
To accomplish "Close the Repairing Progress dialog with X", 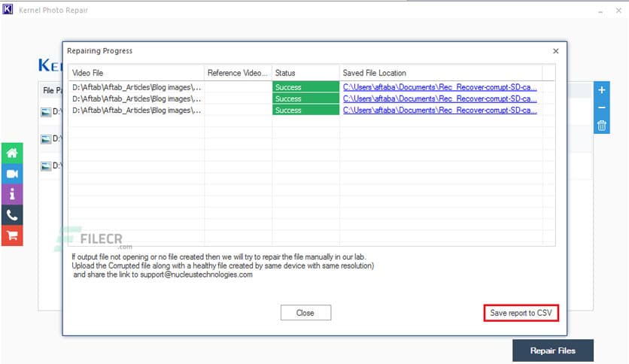I will tap(555, 51).
